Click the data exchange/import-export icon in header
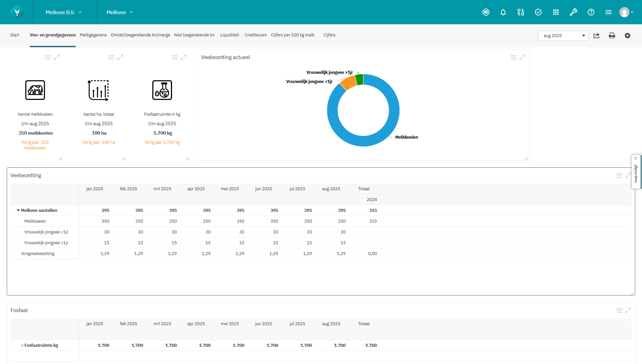 coord(520,12)
